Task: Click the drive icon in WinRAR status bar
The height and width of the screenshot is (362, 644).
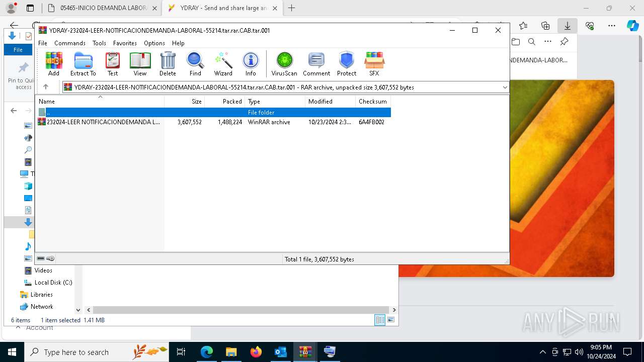Action: click(x=41, y=259)
